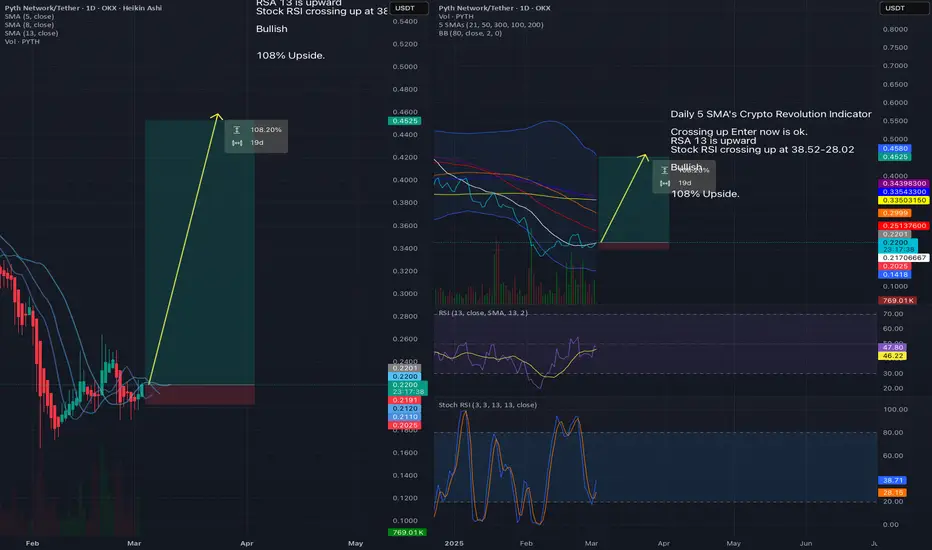Click the purple 47.80 RSI value label
Viewport: 932px width, 550px height.
(892, 347)
